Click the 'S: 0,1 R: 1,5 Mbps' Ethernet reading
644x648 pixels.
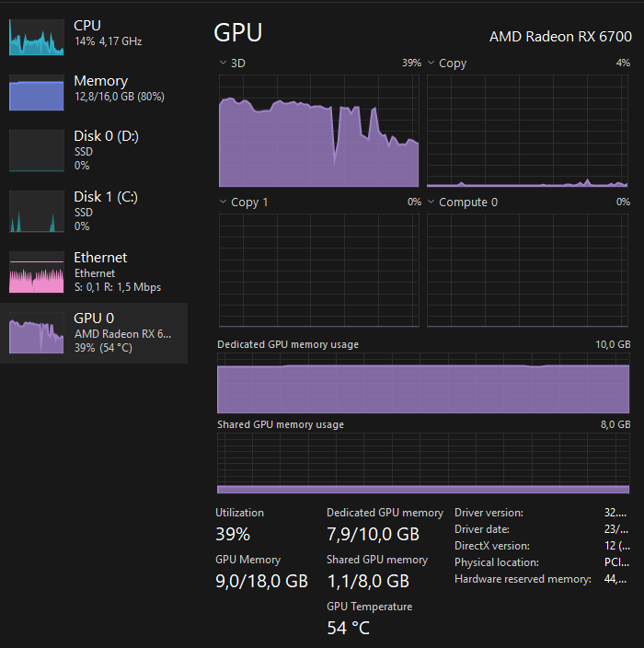pos(118,287)
